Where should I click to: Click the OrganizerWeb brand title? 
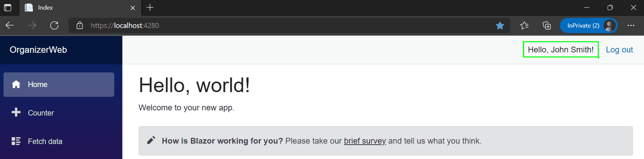coord(38,50)
